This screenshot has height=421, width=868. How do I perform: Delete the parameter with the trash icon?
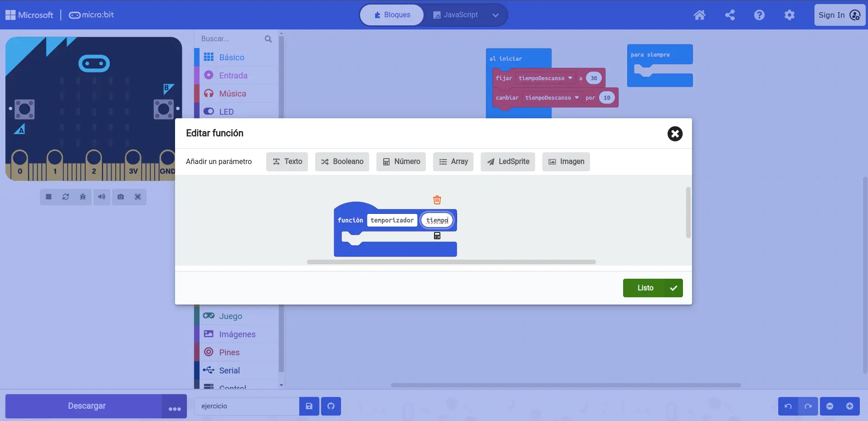coord(437,200)
